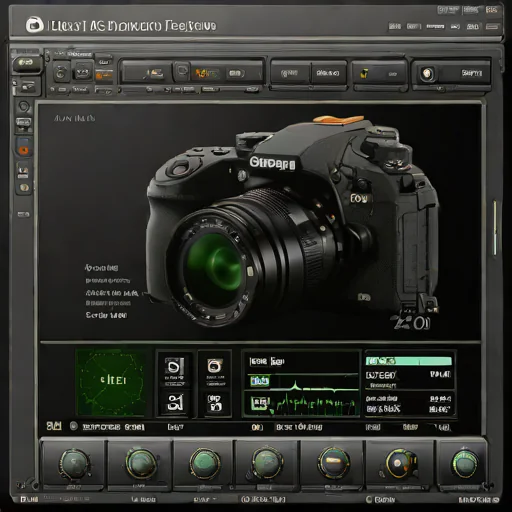Click the vertical scrollbar beside the preview
Viewport: 512px width, 512px height.
coord(495,228)
